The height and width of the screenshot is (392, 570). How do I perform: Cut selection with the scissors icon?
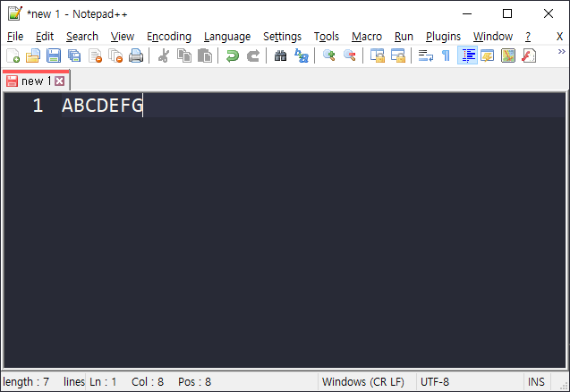coord(164,56)
